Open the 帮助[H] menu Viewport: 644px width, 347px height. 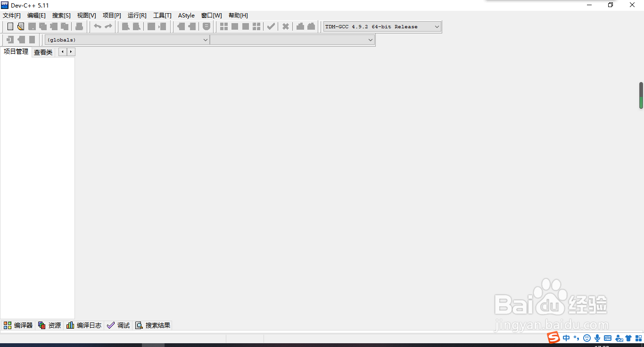point(238,16)
